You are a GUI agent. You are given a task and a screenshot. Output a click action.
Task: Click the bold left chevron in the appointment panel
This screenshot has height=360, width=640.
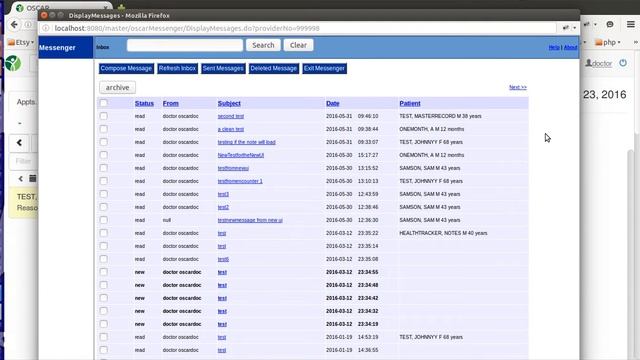19,143
